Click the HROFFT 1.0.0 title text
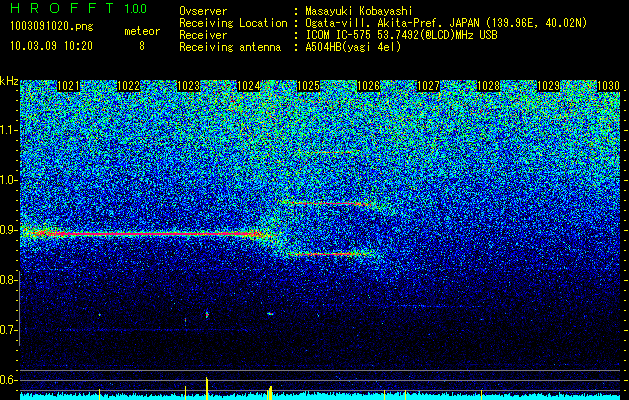The height and width of the screenshot is (400, 629). pyautogui.click(x=78, y=8)
